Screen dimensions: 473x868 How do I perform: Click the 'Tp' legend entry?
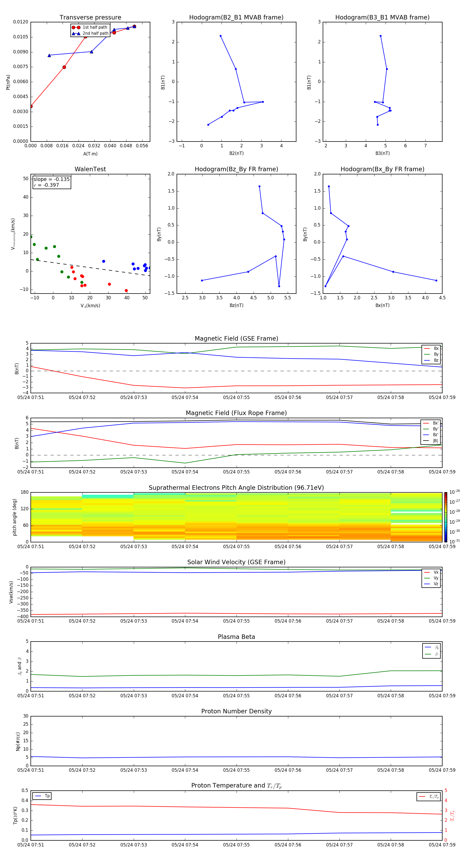pos(42,796)
